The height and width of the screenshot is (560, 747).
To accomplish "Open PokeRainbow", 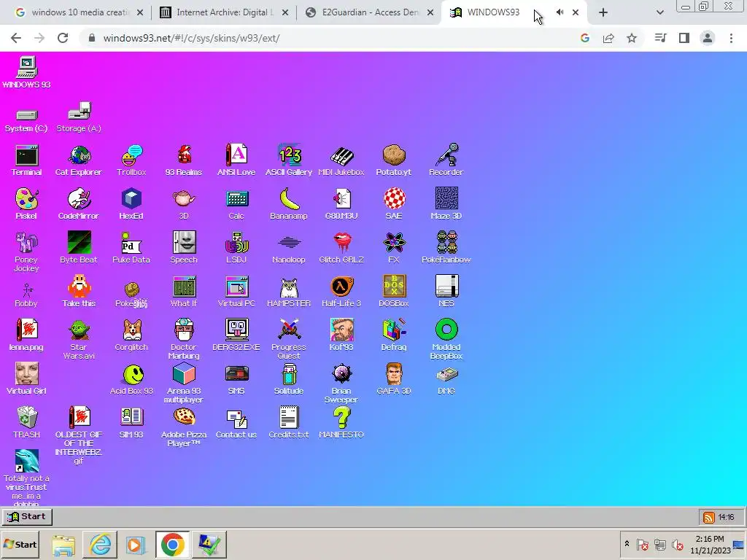I will [x=446, y=248].
